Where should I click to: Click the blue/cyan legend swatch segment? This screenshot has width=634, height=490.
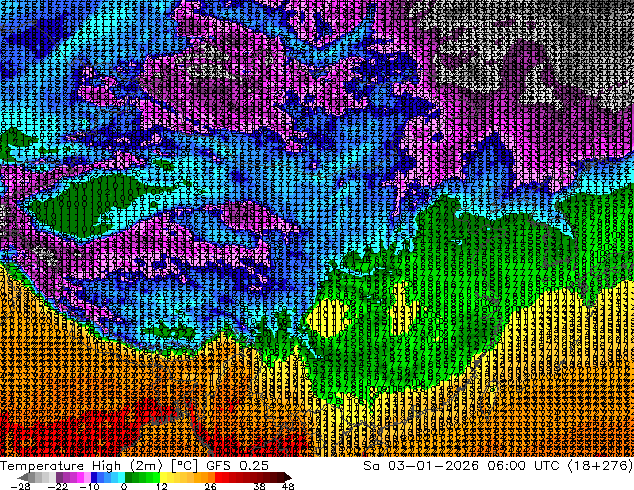(x=108, y=477)
